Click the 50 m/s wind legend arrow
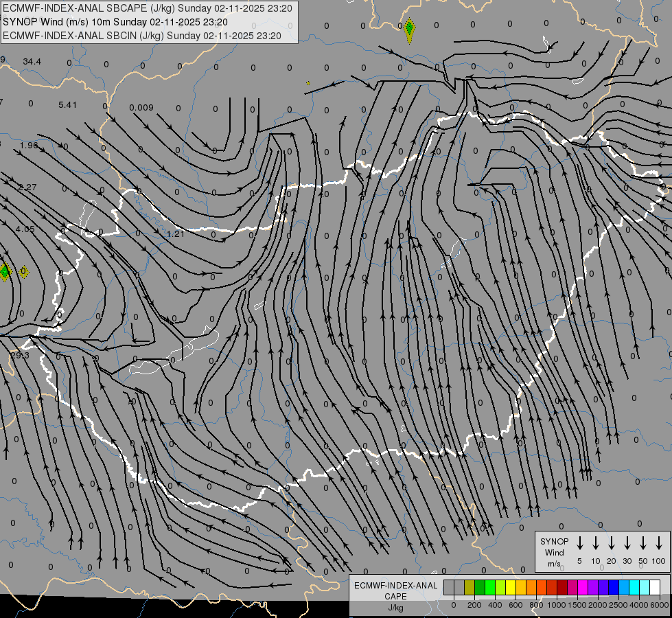Viewport: 672px width, 618px height. [643, 543]
